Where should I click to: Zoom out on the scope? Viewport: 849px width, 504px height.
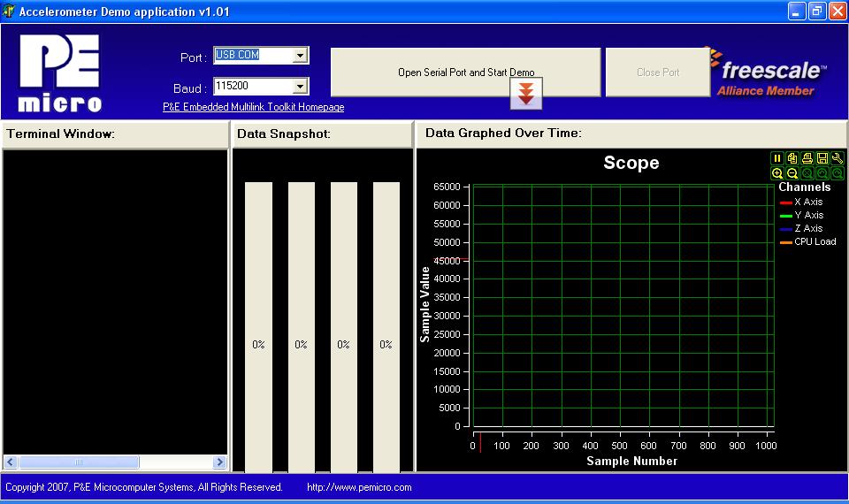click(792, 173)
